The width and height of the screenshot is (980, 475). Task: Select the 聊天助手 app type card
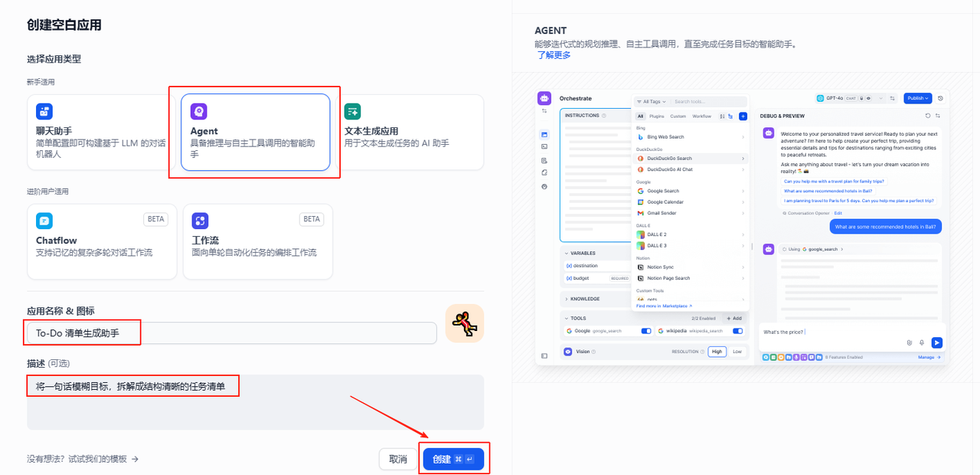101,132
